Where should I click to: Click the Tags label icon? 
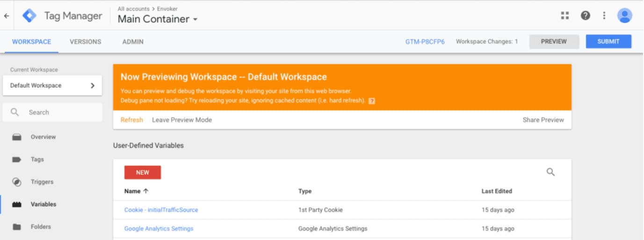17,160
